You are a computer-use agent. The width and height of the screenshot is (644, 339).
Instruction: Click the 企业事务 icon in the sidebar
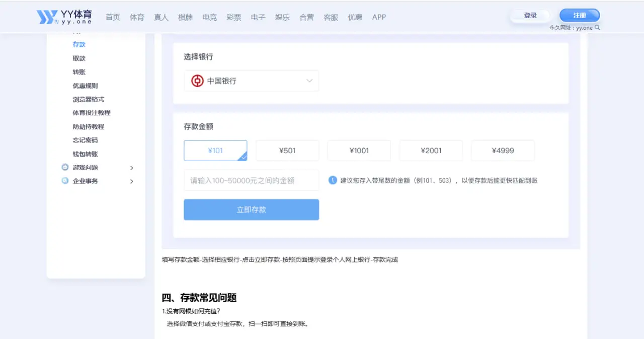point(65,181)
